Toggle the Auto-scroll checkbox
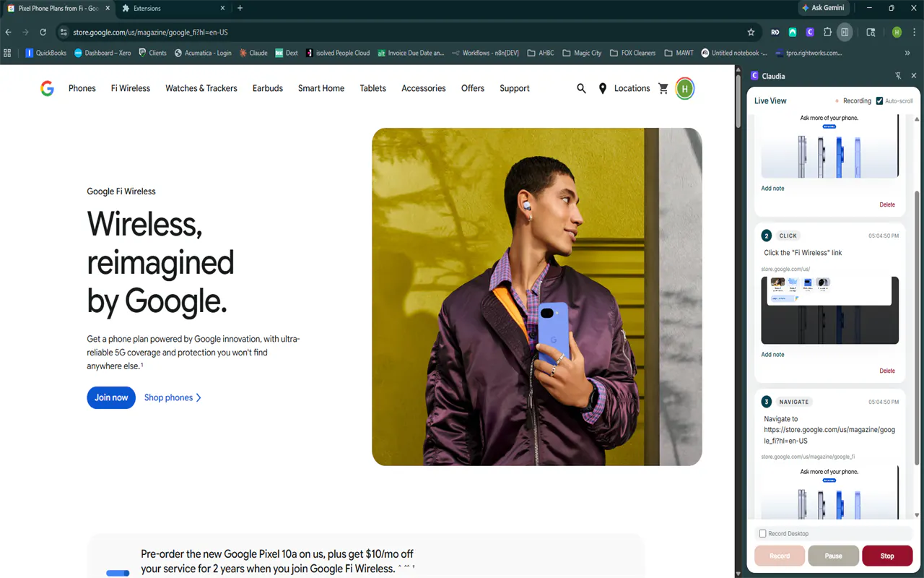Image resolution: width=924 pixels, height=578 pixels. point(879,101)
